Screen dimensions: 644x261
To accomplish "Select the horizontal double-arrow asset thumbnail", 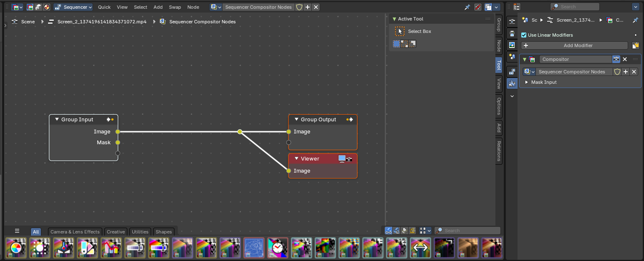I will pyautogui.click(x=420, y=248).
